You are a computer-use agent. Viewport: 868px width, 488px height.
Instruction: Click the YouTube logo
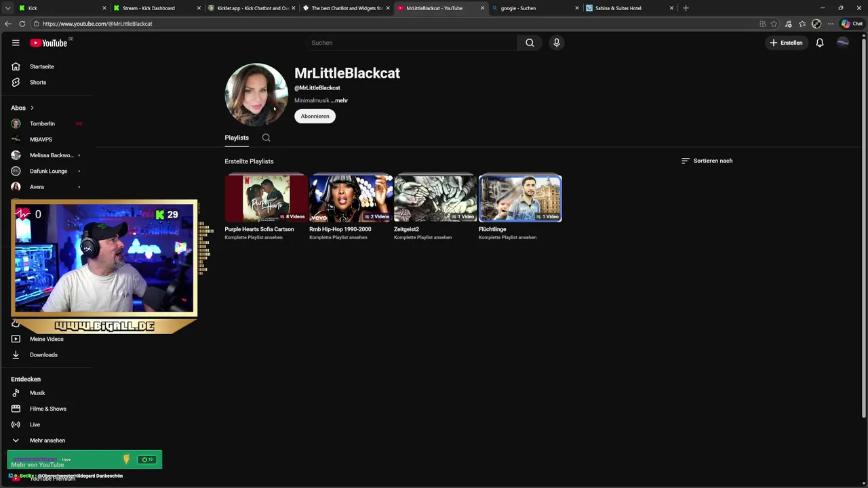tap(49, 43)
